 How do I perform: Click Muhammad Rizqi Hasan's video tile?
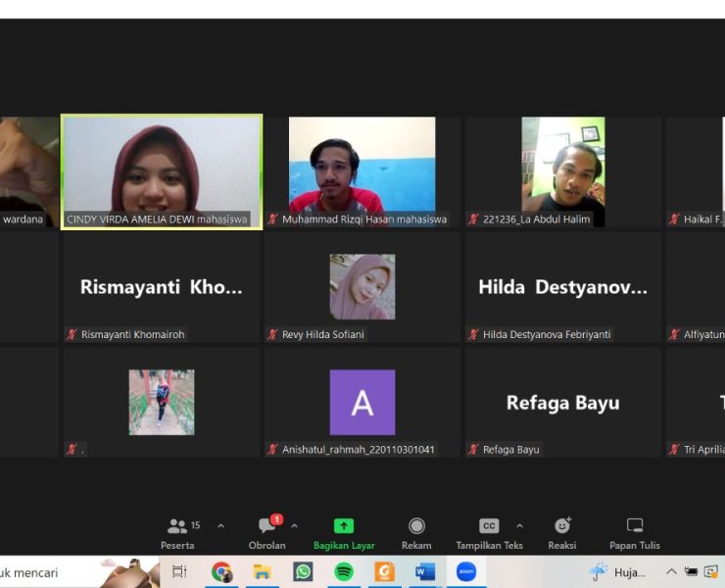[x=362, y=167]
